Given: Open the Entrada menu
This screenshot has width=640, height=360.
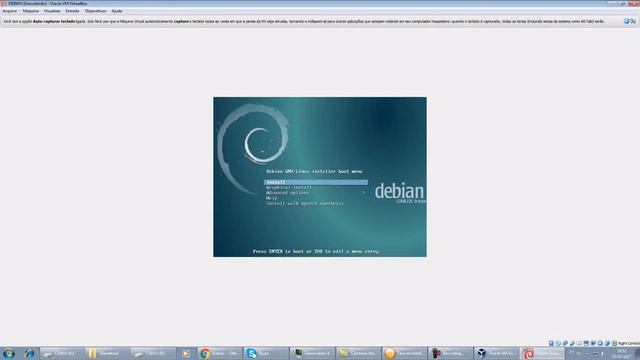Looking at the screenshot, I should click(x=72, y=11).
